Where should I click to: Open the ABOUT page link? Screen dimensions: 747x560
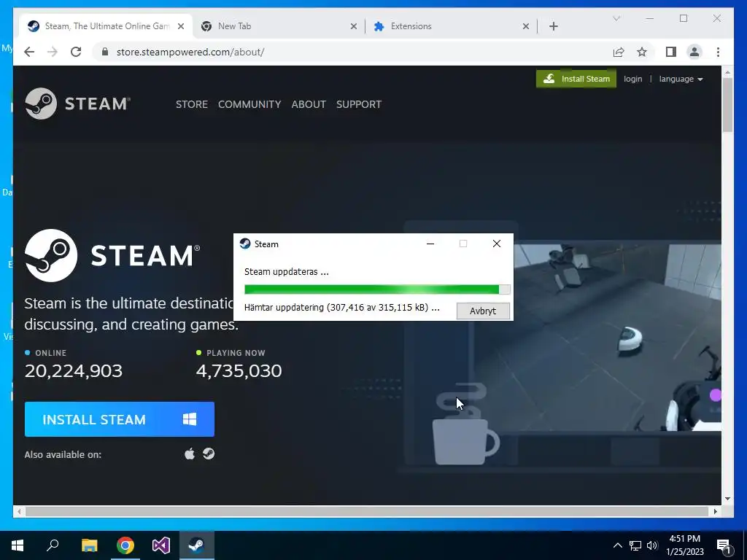coord(309,104)
